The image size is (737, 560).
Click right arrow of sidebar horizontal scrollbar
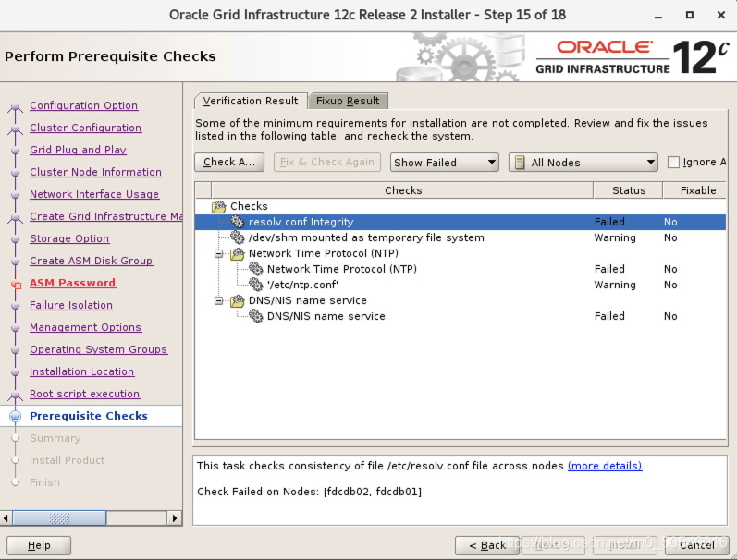175,518
